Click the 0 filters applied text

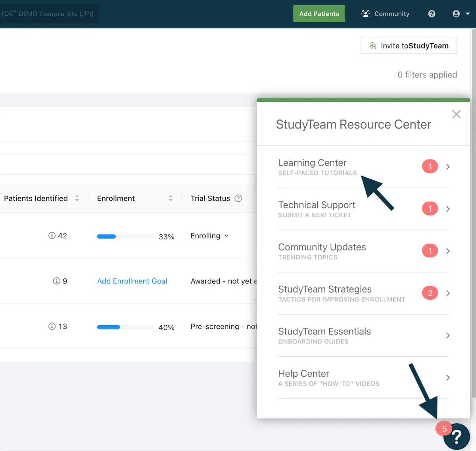[x=427, y=75]
